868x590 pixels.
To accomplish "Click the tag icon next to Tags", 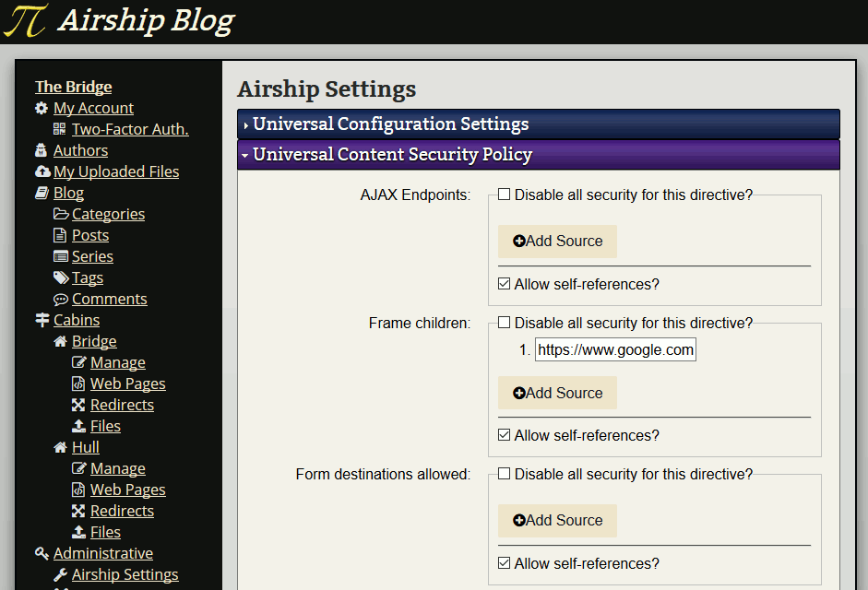I will [61, 277].
